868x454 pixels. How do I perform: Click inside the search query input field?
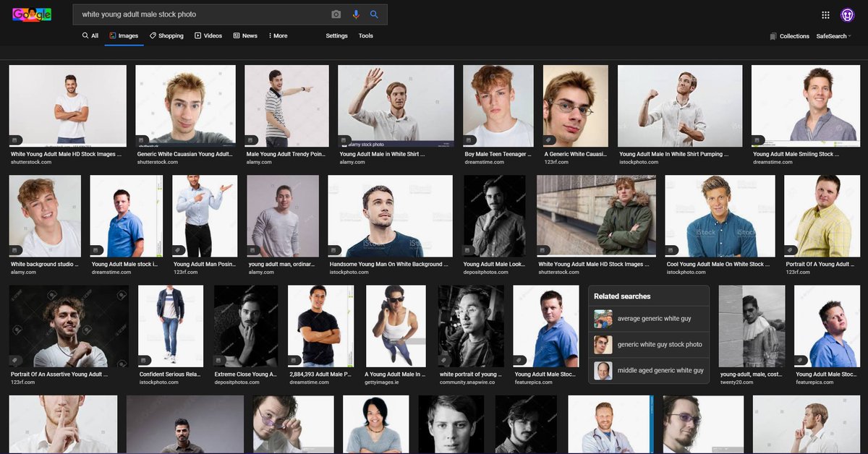point(181,14)
